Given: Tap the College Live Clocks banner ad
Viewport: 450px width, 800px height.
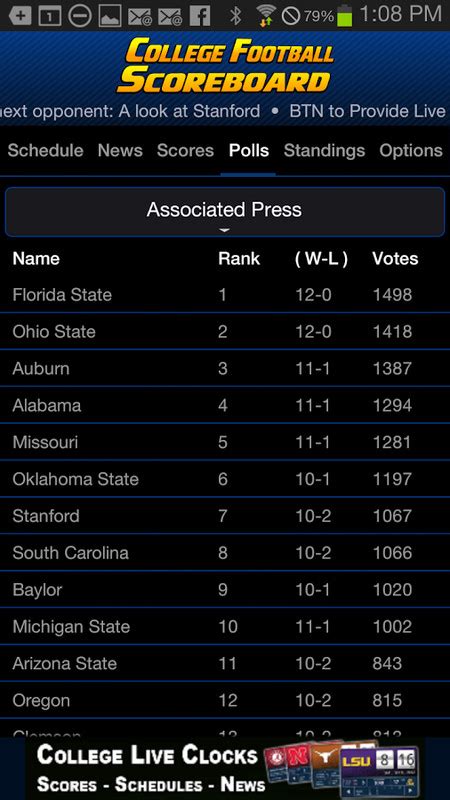Looking at the screenshot, I should [x=225, y=768].
